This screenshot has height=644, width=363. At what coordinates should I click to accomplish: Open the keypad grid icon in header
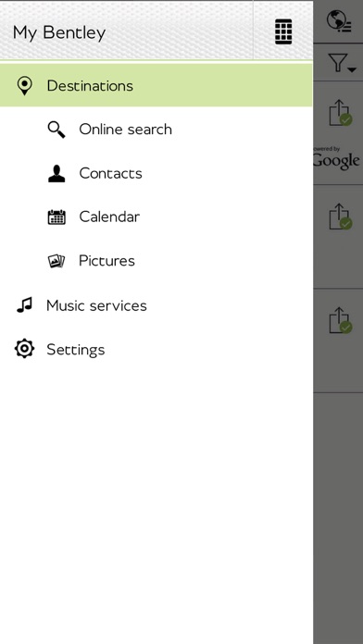click(x=283, y=31)
